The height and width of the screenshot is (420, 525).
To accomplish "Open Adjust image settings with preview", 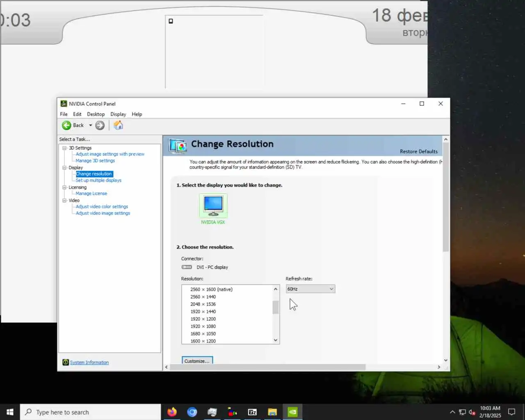I will [x=110, y=154].
